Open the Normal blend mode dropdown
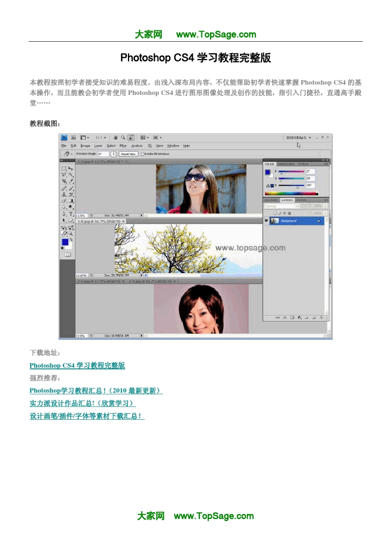This screenshot has height=555, width=392. pyautogui.click(x=282, y=206)
